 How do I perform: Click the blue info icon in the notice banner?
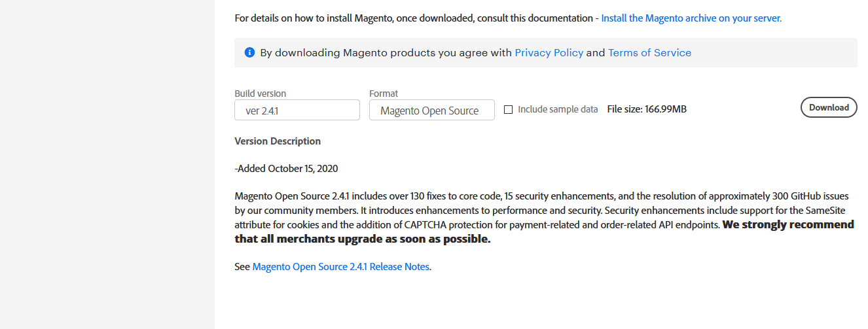pos(249,52)
